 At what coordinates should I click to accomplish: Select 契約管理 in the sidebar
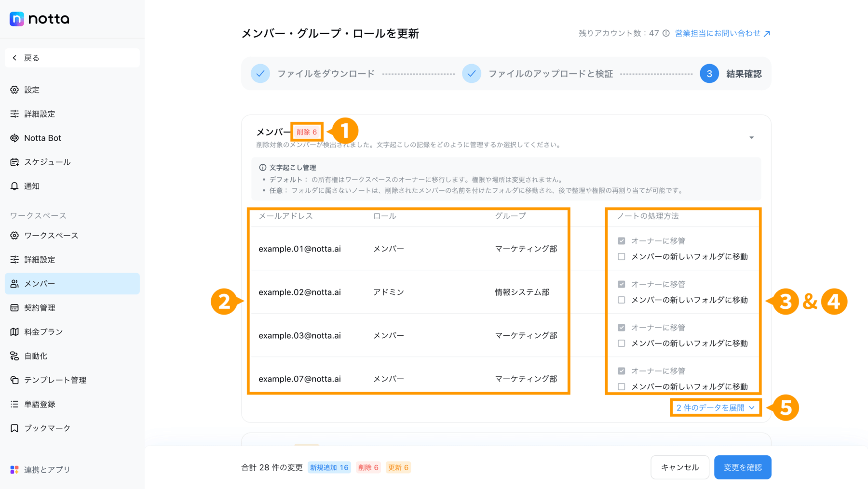click(x=72, y=307)
